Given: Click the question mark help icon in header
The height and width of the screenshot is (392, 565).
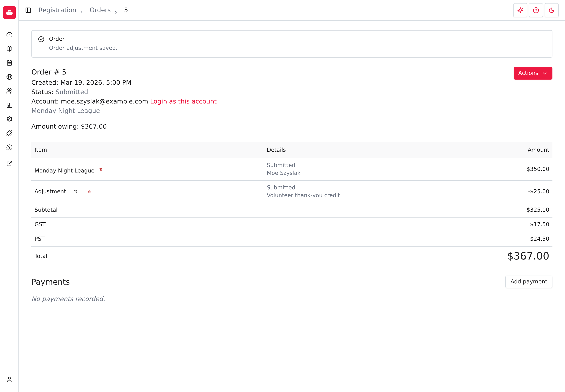Looking at the screenshot, I should click(536, 10).
